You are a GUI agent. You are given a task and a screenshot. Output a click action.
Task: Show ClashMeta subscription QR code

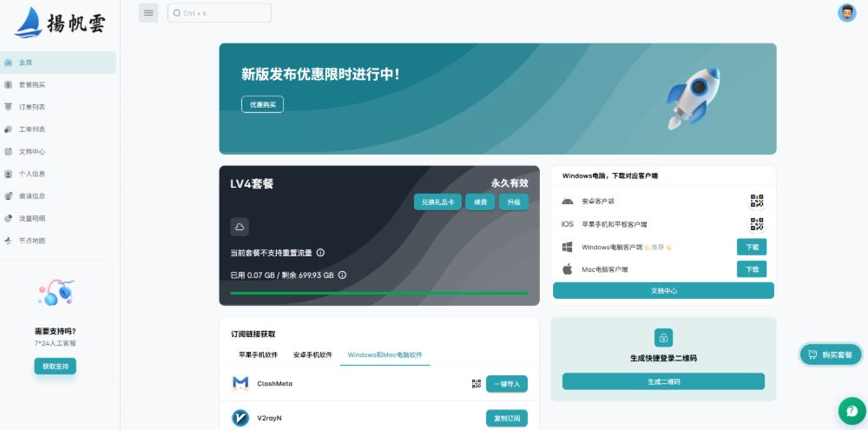pyautogui.click(x=476, y=383)
